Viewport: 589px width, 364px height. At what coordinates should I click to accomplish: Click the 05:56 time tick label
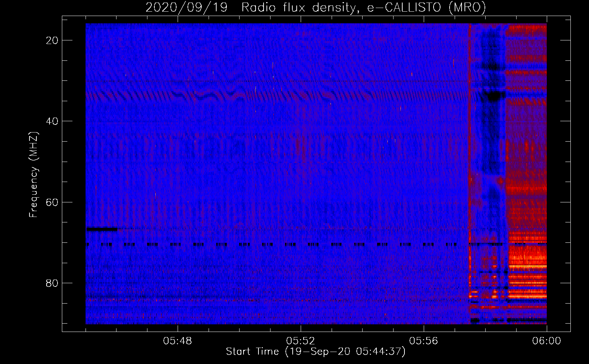click(424, 341)
